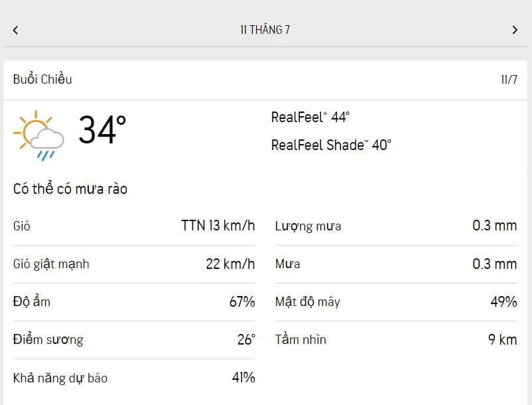Select the 11 THÁNG 7 date header
This screenshot has height=405, width=532.
tap(265, 30)
